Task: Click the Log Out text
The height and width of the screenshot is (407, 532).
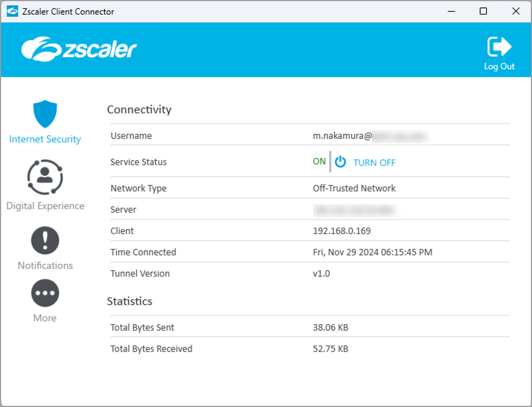Action: tap(499, 66)
